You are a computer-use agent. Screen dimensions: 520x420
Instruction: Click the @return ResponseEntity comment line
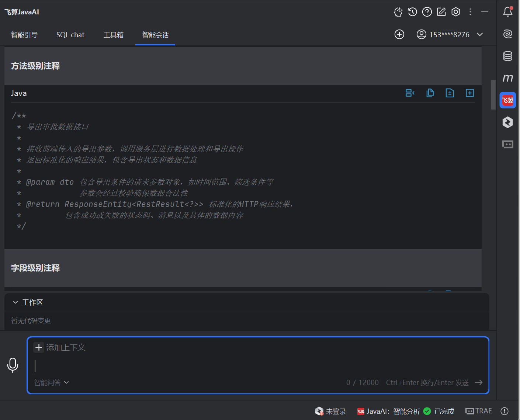point(155,204)
